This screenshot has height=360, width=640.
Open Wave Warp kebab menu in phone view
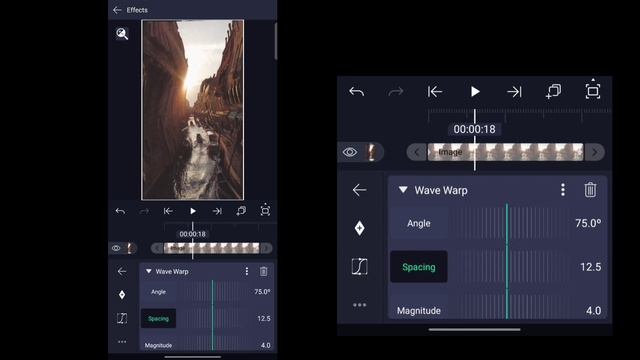tap(247, 271)
